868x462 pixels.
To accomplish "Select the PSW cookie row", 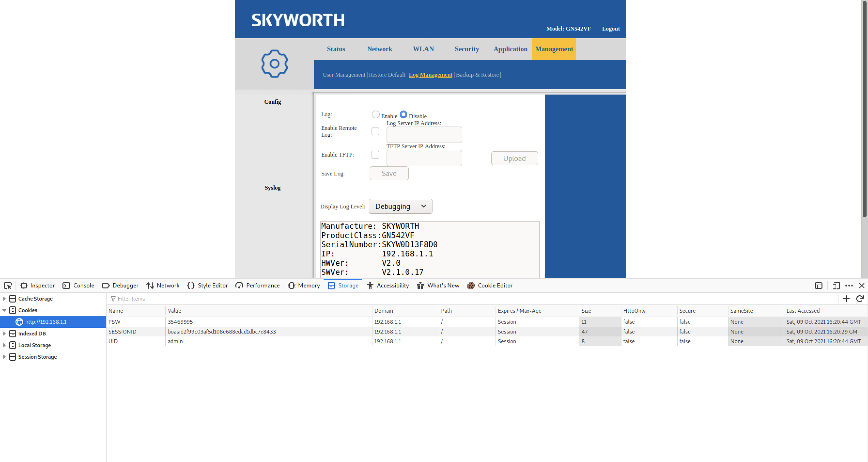I will (x=487, y=322).
